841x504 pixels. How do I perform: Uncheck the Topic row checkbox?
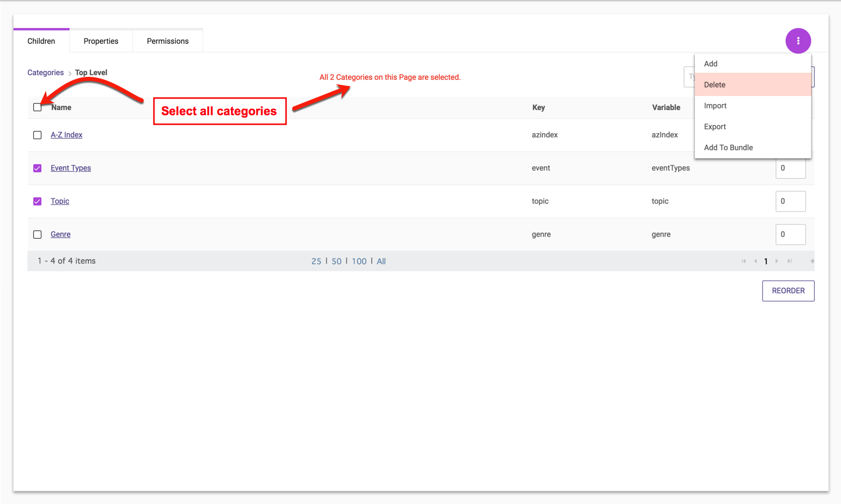pos(37,201)
